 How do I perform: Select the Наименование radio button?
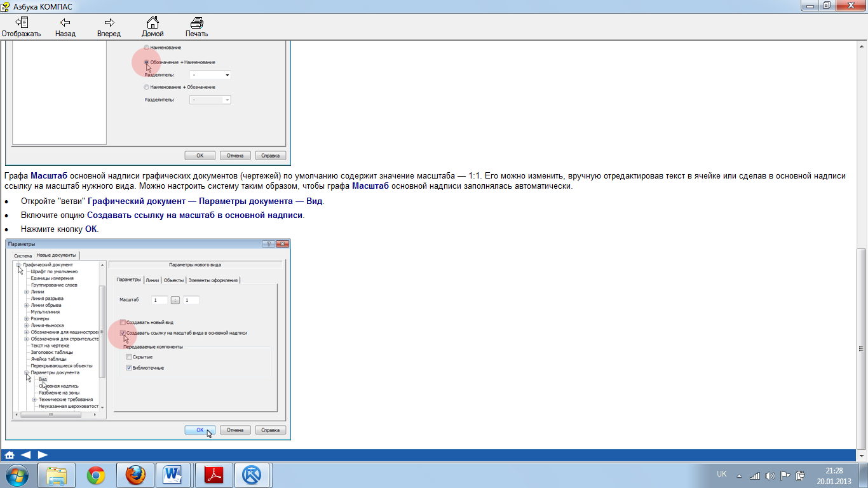coord(147,48)
